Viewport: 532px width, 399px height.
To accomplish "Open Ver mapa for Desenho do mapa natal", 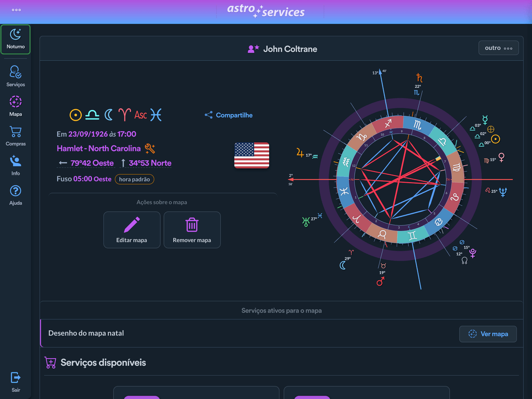I will (488, 334).
